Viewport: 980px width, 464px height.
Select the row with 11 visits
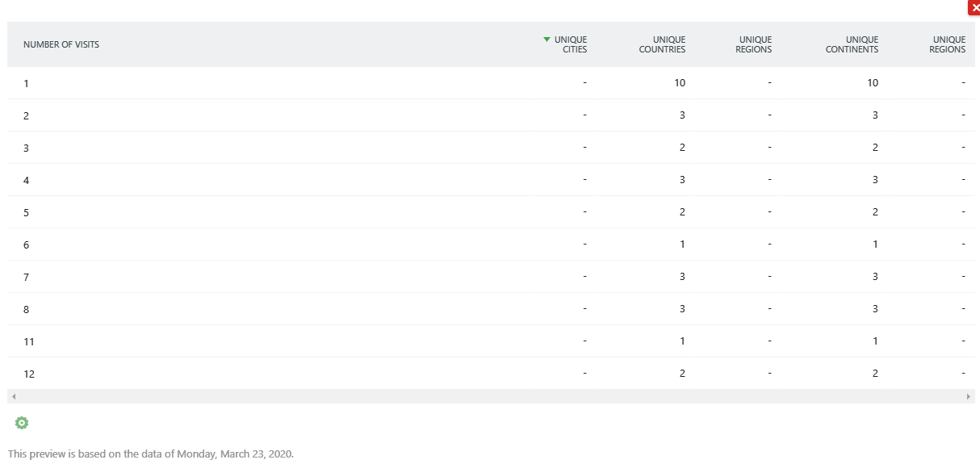(491, 341)
